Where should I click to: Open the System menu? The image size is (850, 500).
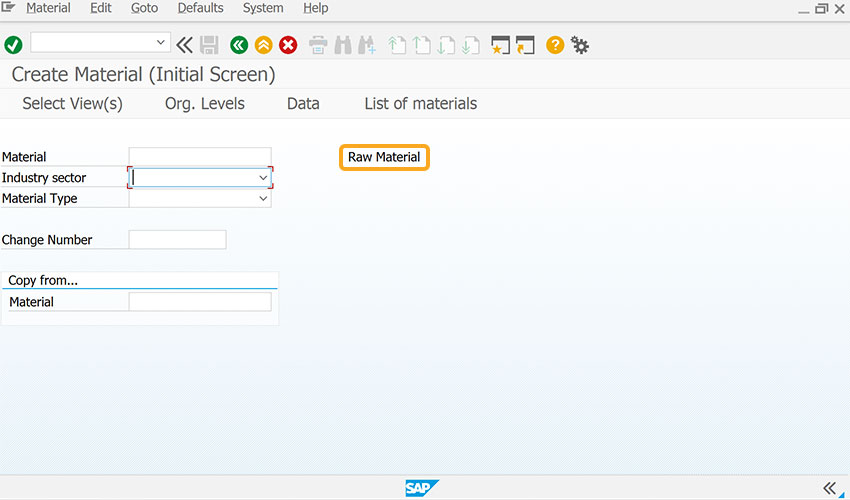263,8
